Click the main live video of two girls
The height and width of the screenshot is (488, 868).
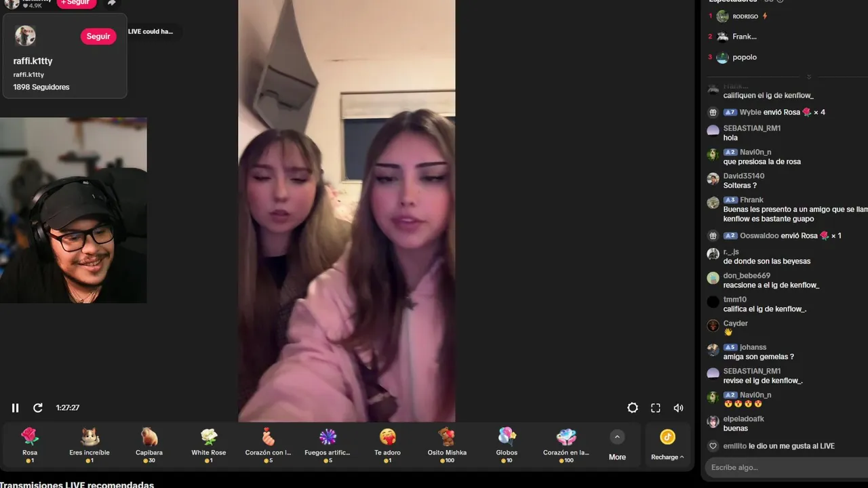pyautogui.click(x=347, y=211)
